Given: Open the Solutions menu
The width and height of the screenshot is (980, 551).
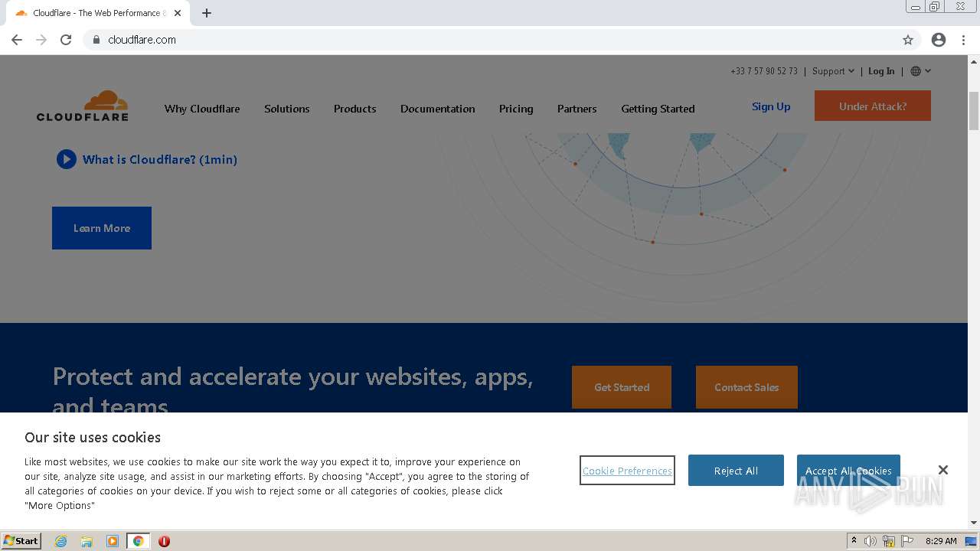Looking at the screenshot, I should 287,109.
